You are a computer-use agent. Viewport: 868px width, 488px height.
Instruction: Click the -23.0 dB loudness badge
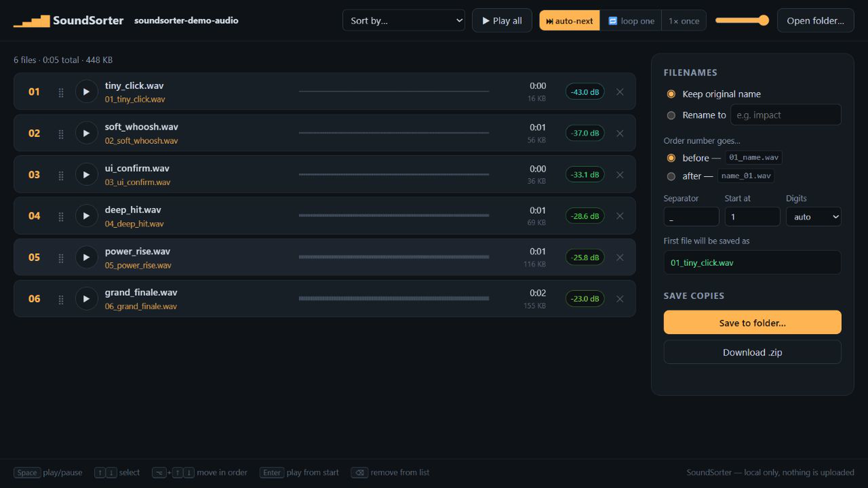coord(585,299)
